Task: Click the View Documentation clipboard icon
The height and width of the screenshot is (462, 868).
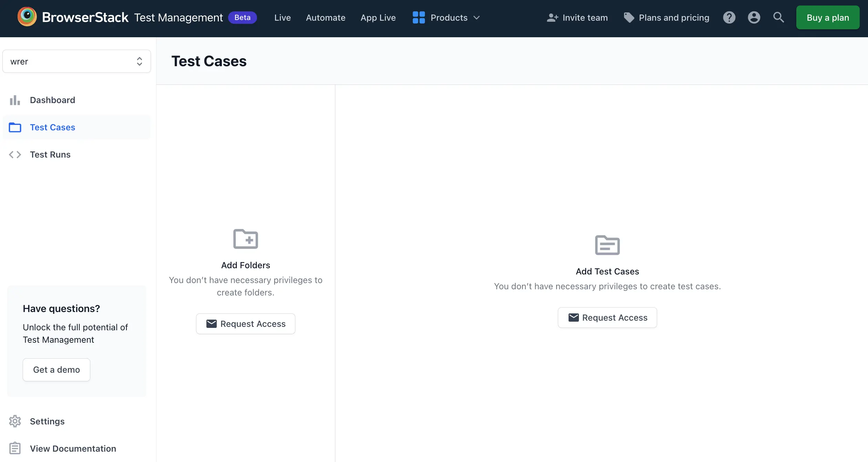Action: pos(15,448)
